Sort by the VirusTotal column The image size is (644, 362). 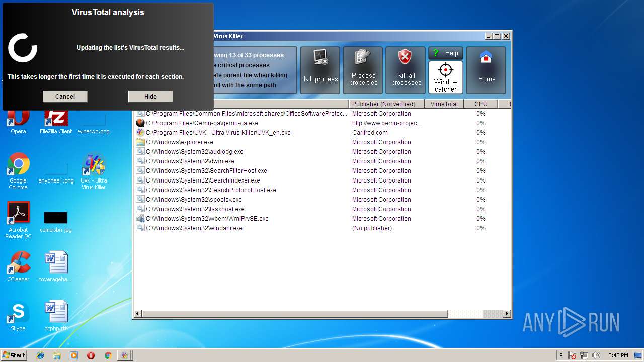click(x=444, y=104)
